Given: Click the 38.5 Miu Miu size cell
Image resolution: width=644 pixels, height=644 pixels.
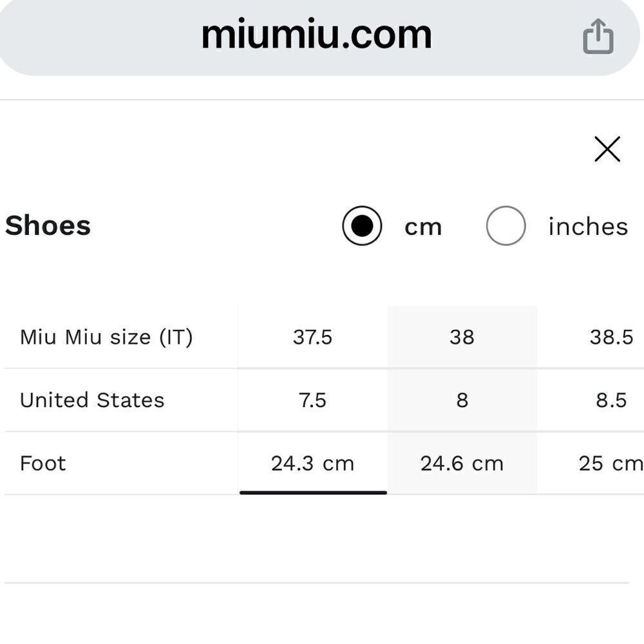Looking at the screenshot, I should pos(611,337).
